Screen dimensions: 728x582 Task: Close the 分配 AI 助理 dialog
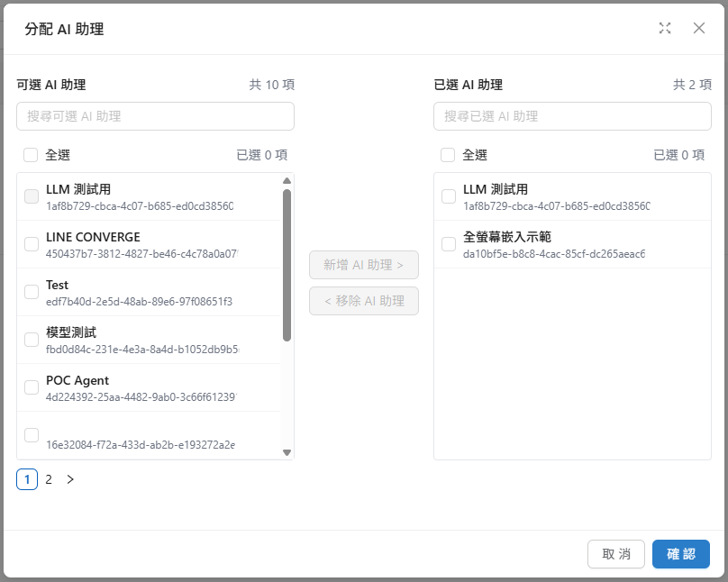[699, 28]
